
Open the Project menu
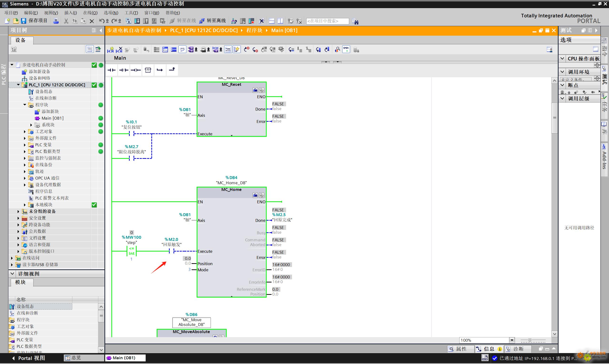point(11,13)
